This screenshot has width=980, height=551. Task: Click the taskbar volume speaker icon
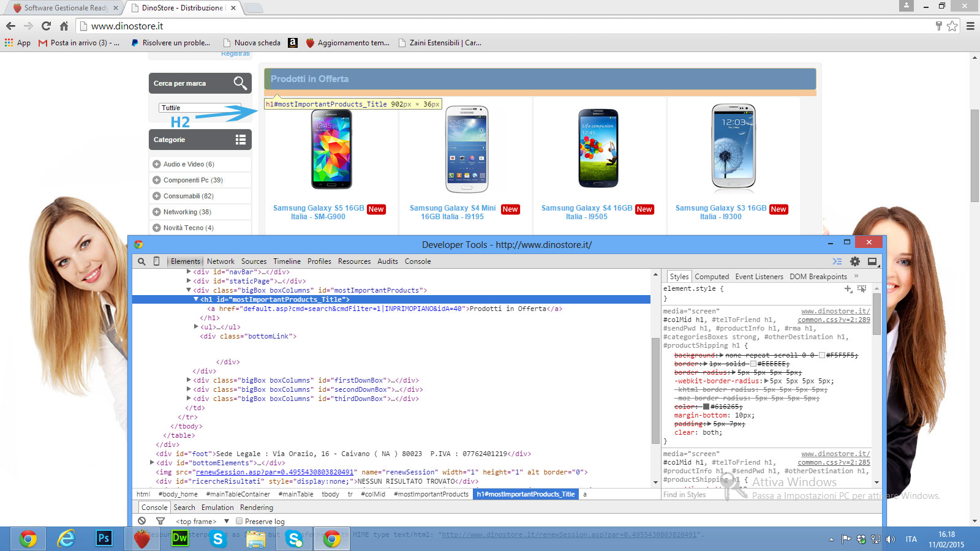[891, 539]
